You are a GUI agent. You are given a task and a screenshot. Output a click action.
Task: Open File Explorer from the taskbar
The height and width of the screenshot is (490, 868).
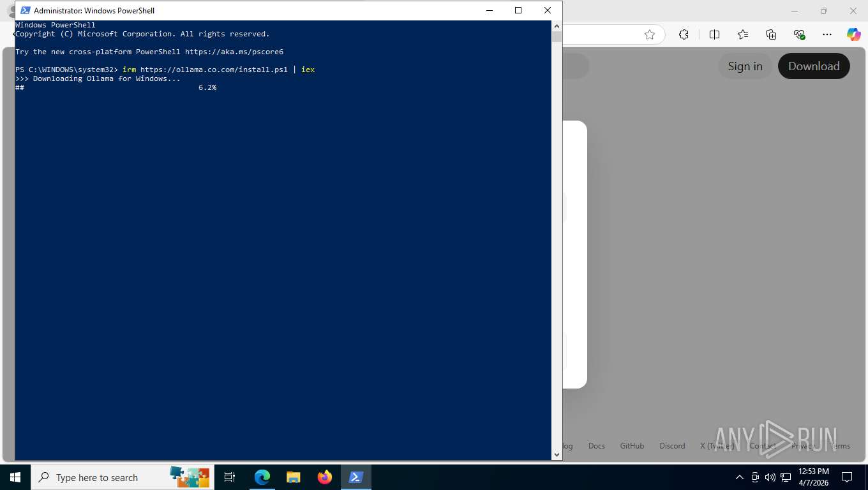coord(293,477)
